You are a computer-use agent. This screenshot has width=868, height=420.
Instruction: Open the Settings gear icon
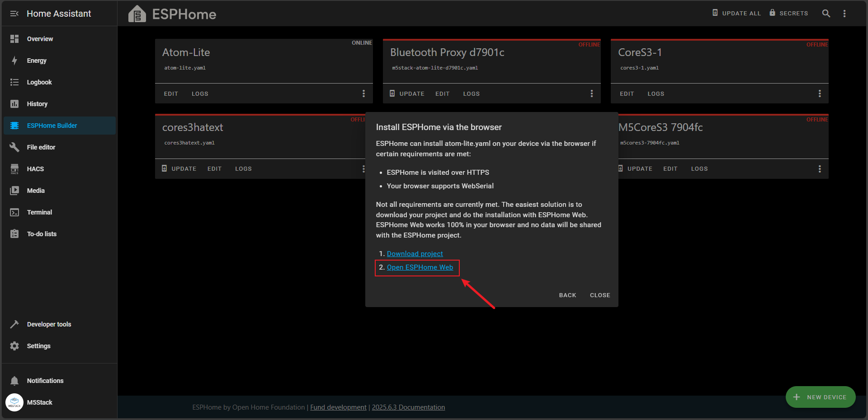click(x=14, y=346)
